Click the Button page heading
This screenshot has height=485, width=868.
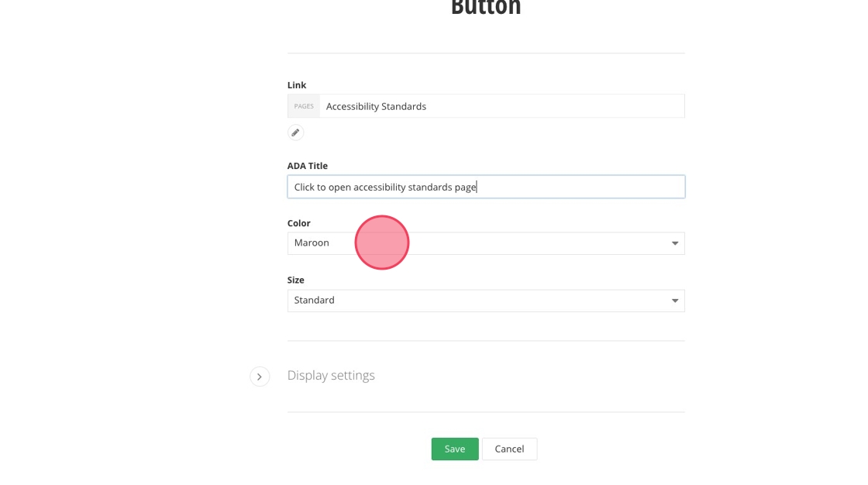[485, 8]
